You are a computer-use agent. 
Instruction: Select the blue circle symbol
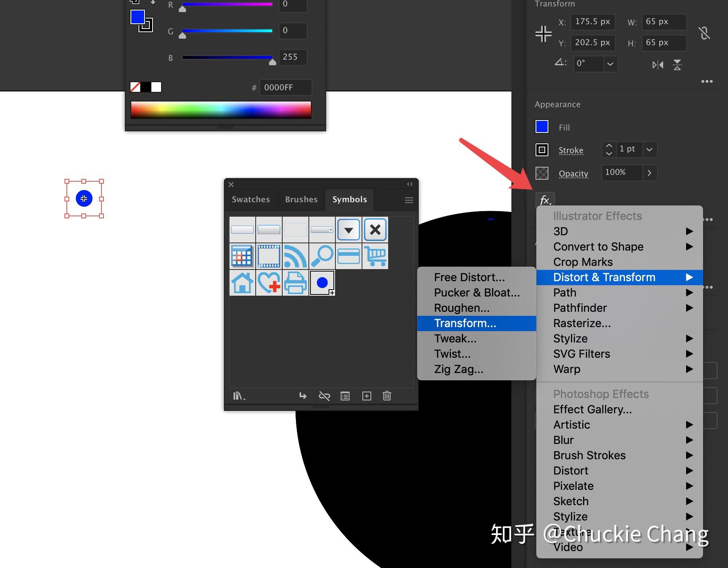coord(322,282)
